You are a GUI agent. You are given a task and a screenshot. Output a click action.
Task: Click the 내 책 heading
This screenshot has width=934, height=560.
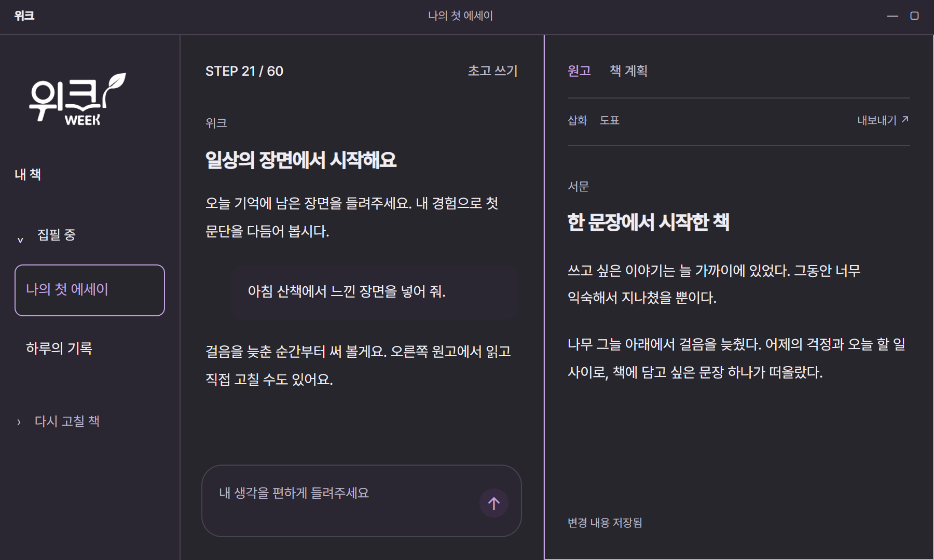pos(28,174)
